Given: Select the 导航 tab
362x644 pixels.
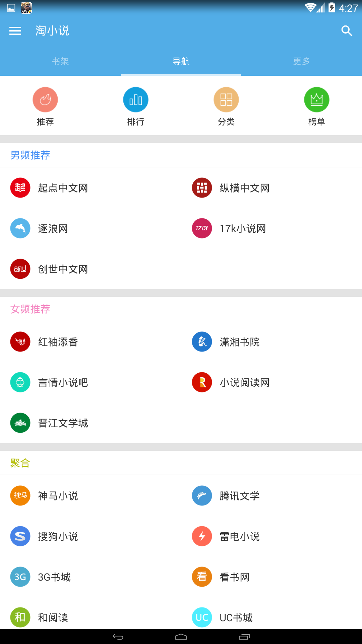Looking at the screenshot, I should point(181,61).
